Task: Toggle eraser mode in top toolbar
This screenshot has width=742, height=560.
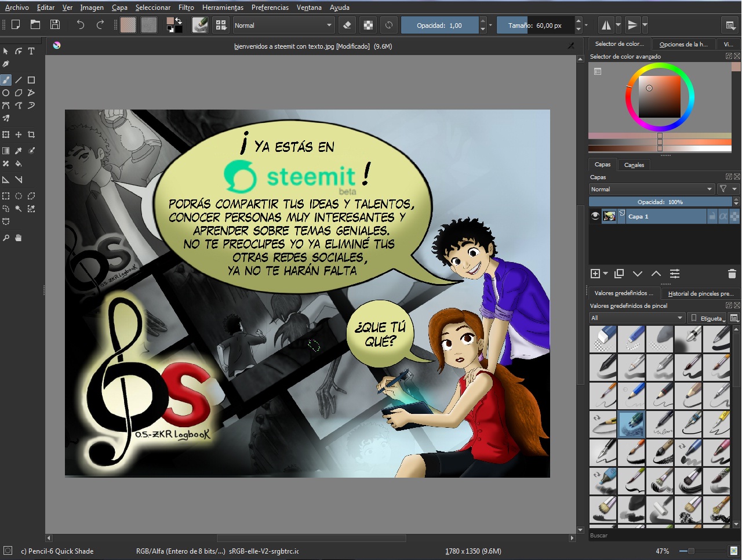Action: [347, 25]
